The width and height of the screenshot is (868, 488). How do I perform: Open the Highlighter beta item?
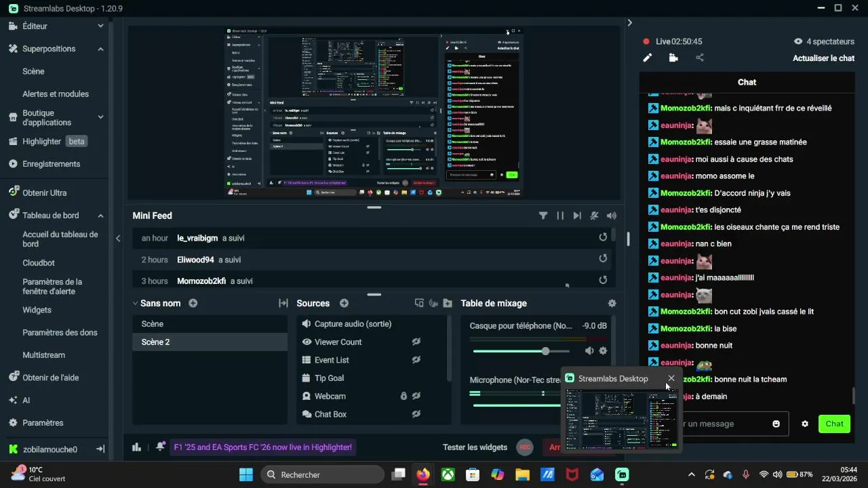47,142
